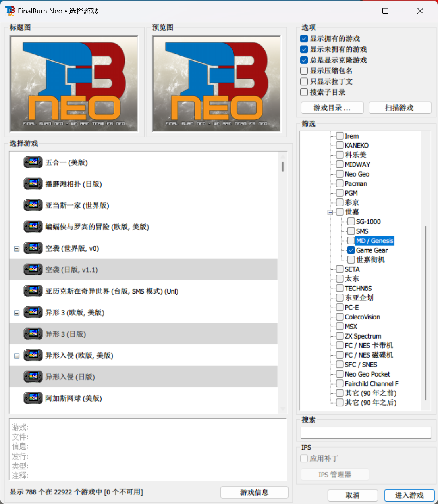
Task: Check the MIDWAY filter box
Action: (340, 164)
